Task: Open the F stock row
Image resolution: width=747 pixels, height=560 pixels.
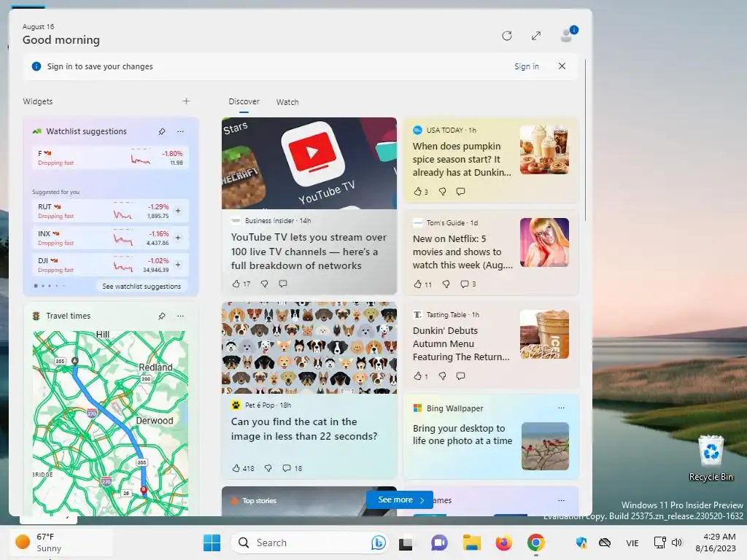Action: pyautogui.click(x=111, y=158)
